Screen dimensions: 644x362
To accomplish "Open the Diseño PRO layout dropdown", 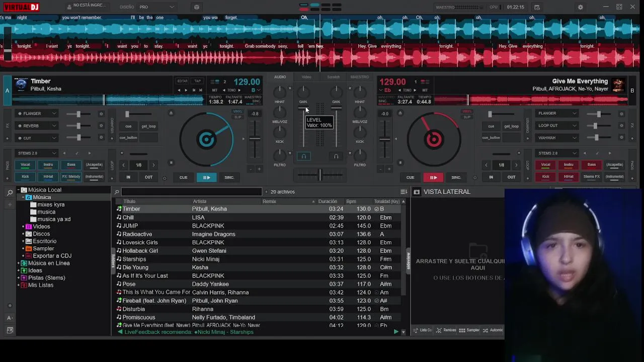I will [x=157, y=7].
